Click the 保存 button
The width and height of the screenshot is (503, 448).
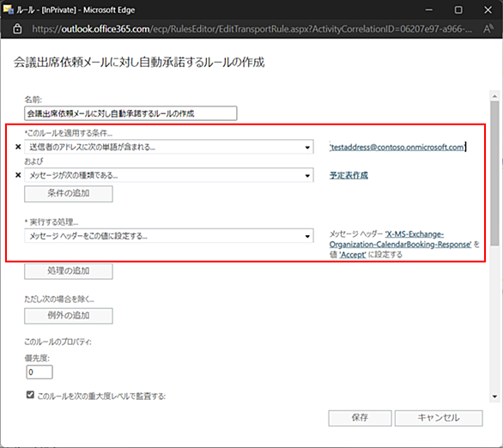click(360, 418)
